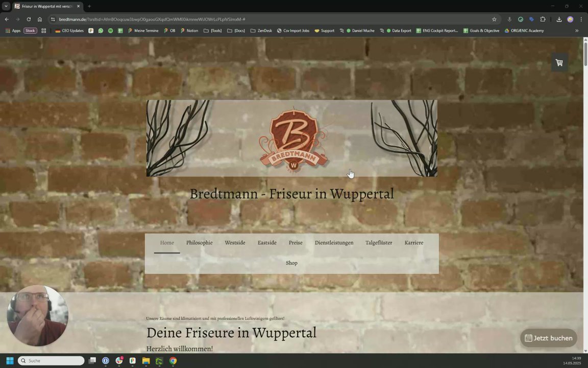588x368 pixels.
Task: Open ENG Cockpit Report bookmark
Action: (x=437, y=31)
